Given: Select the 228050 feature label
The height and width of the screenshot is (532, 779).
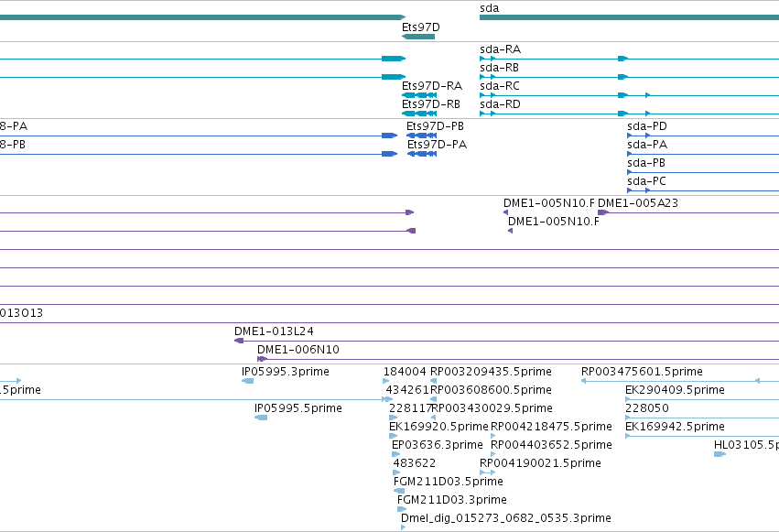Looking at the screenshot, I should pyautogui.click(x=647, y=408).
